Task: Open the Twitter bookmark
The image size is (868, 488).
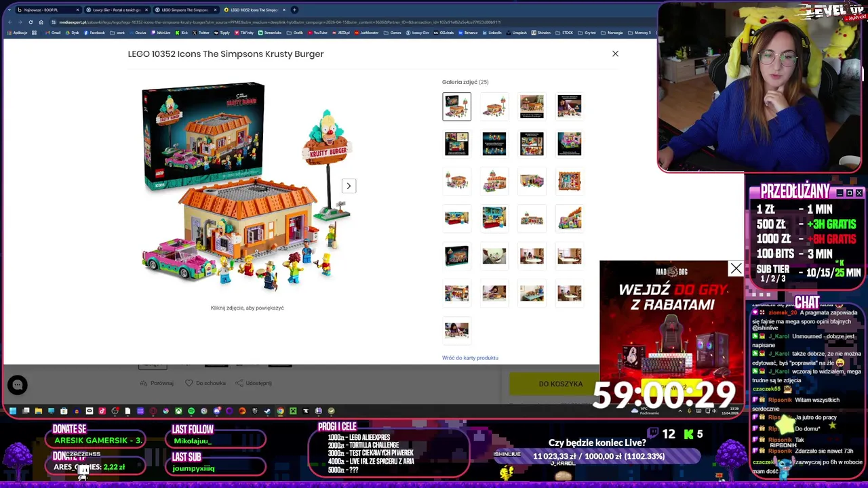Action: click(201, 33)
